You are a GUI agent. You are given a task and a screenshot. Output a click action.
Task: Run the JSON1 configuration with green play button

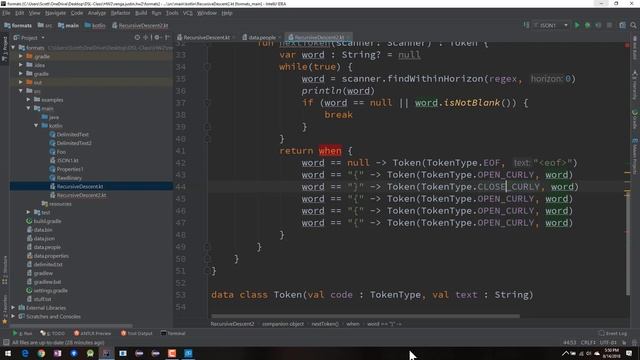[577, 25]
